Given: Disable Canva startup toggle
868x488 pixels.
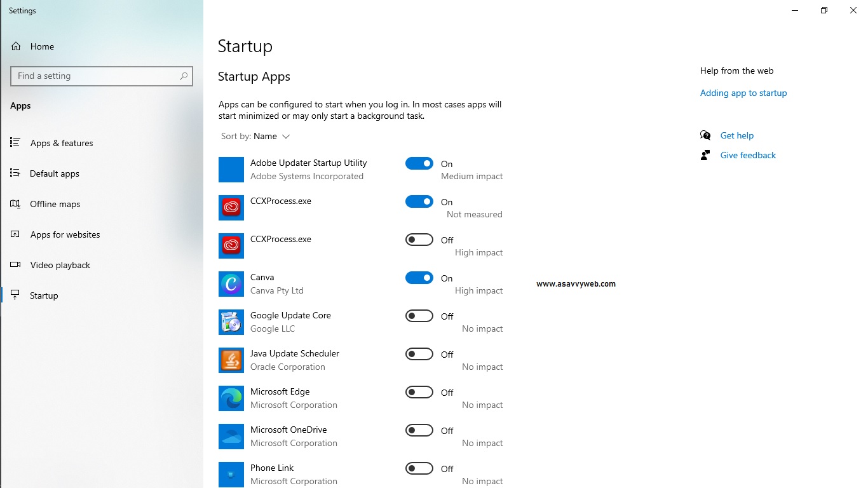Looking at the screenshot, I should 419,278.
